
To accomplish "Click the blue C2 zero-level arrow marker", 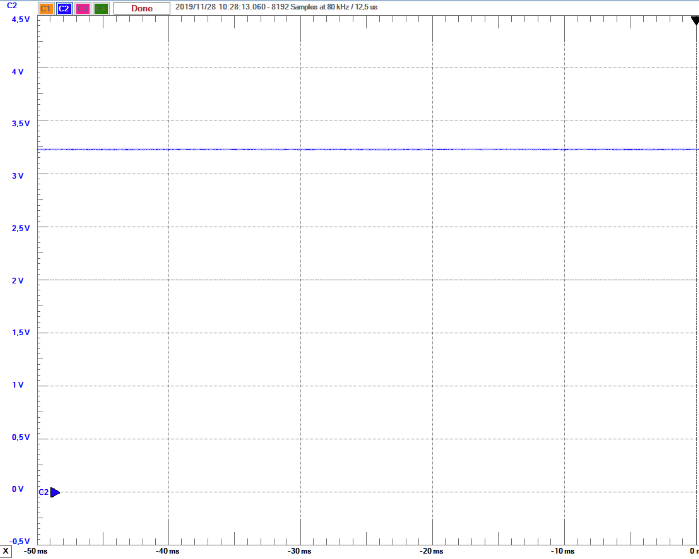I will pyautogui.click(x=54, y=492).
